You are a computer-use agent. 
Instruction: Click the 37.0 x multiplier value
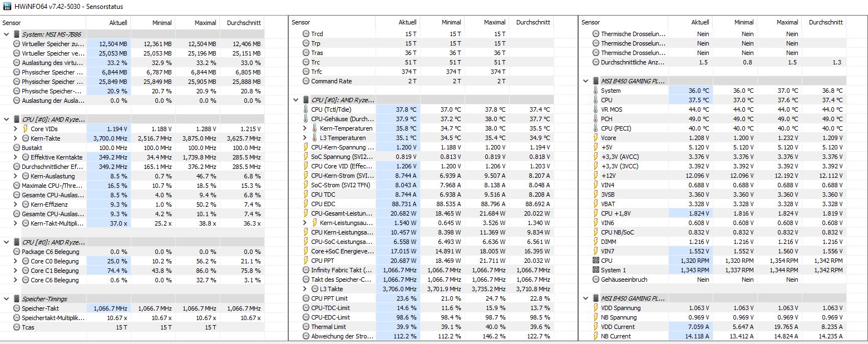pos(118,223)
